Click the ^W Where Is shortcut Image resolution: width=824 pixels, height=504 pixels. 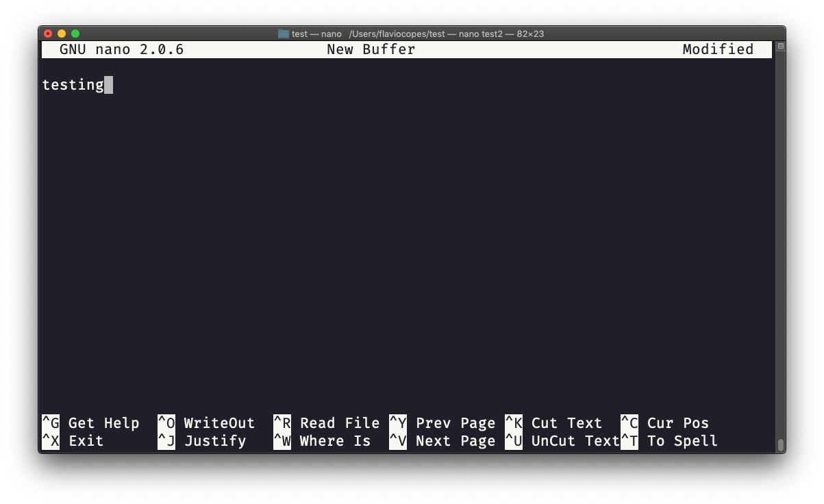coord(322,441)
